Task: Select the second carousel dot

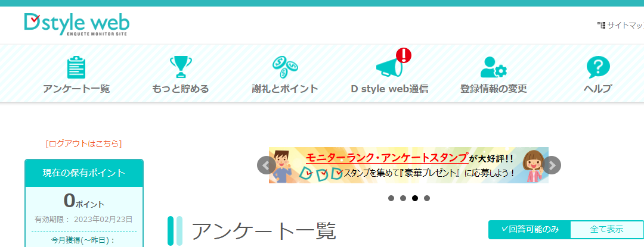Action: click(x=403, y=198)
